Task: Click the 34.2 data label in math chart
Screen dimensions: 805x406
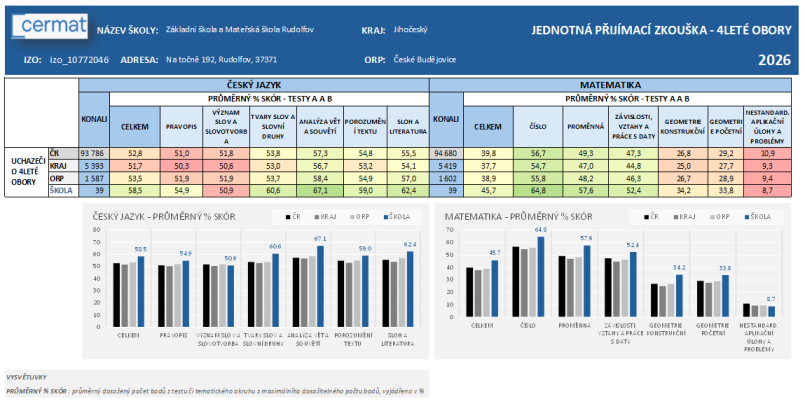Action: pyautogui.click(x=680, y=267)
